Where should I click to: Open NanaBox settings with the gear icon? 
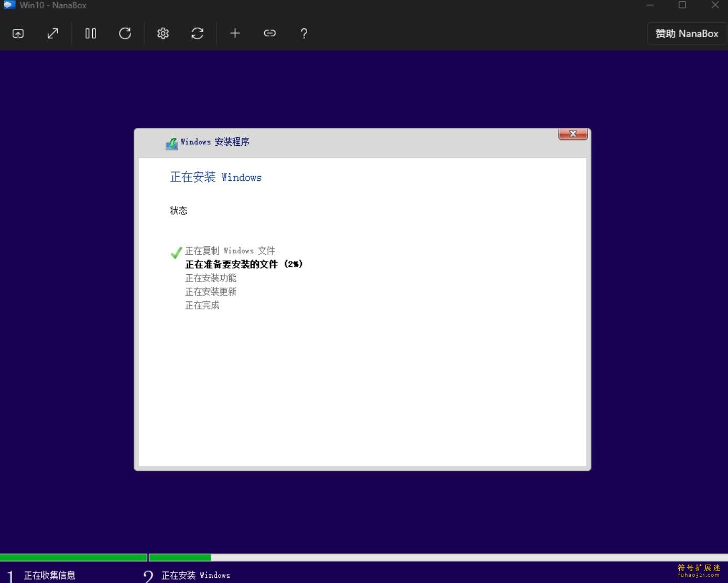[163, 33]
